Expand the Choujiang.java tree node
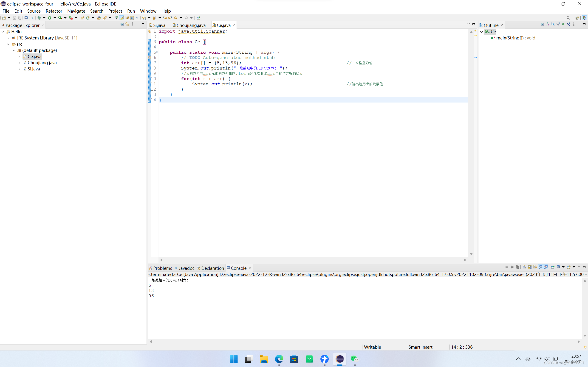 19,63
